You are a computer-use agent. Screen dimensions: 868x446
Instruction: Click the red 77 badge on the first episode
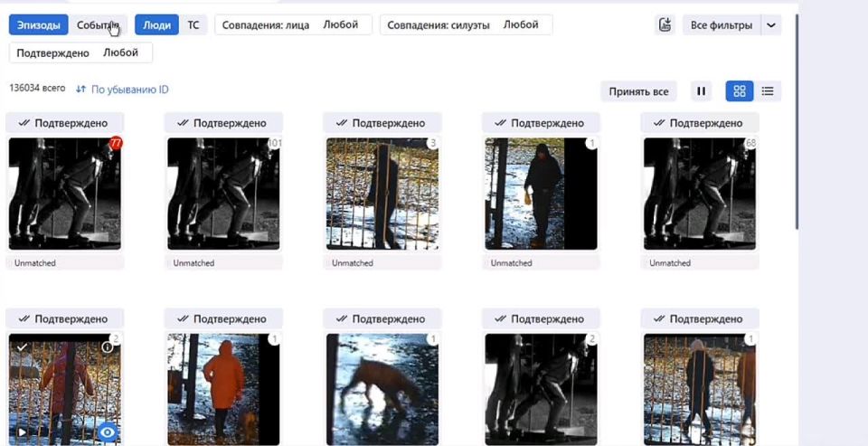(x=115, y=143)
